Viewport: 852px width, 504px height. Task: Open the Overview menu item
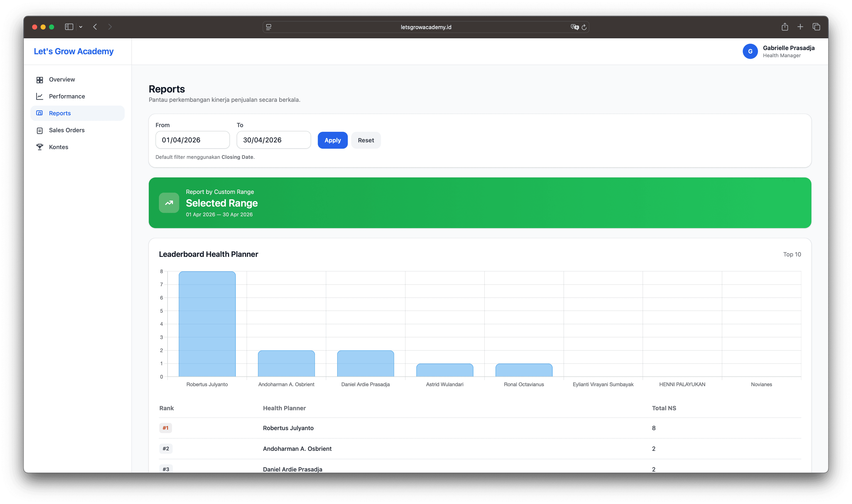77,79
